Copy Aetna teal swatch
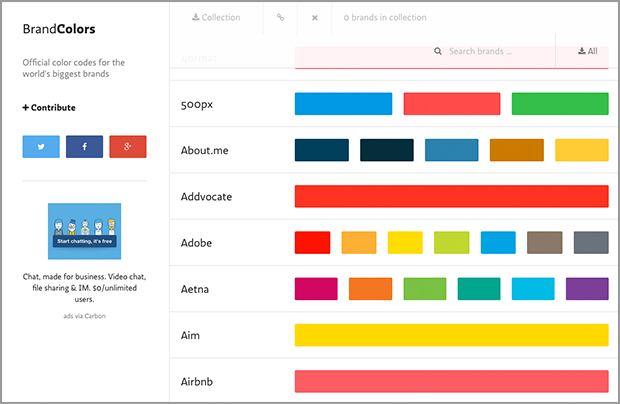620x404 pixels. coord(479,289)
